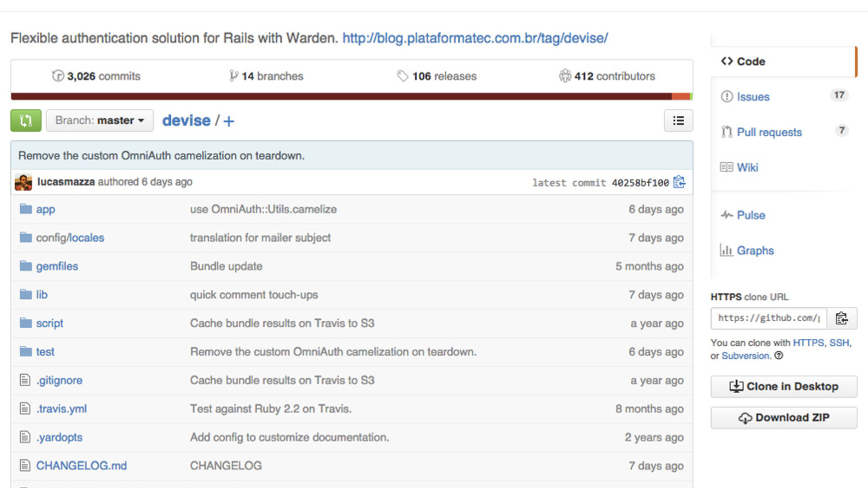
Task: Copy the latest commit SHA with clipboard icon
Action: point(679,182)
